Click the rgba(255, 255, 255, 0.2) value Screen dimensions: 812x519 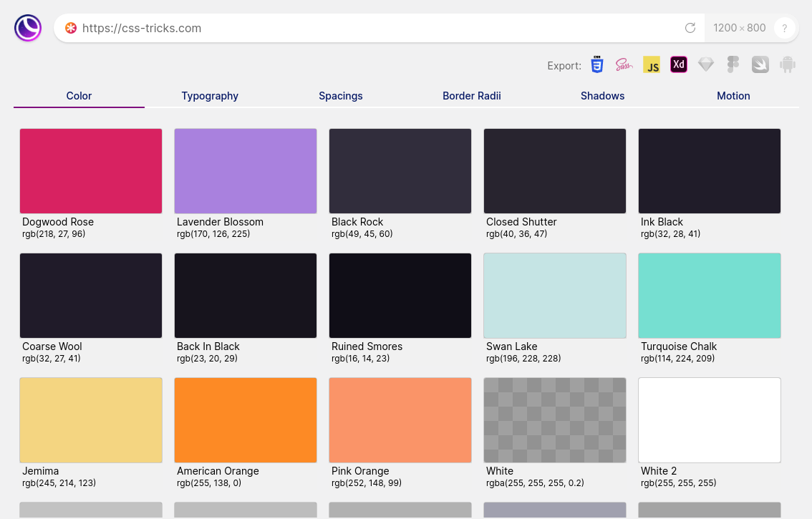point(535,483)
